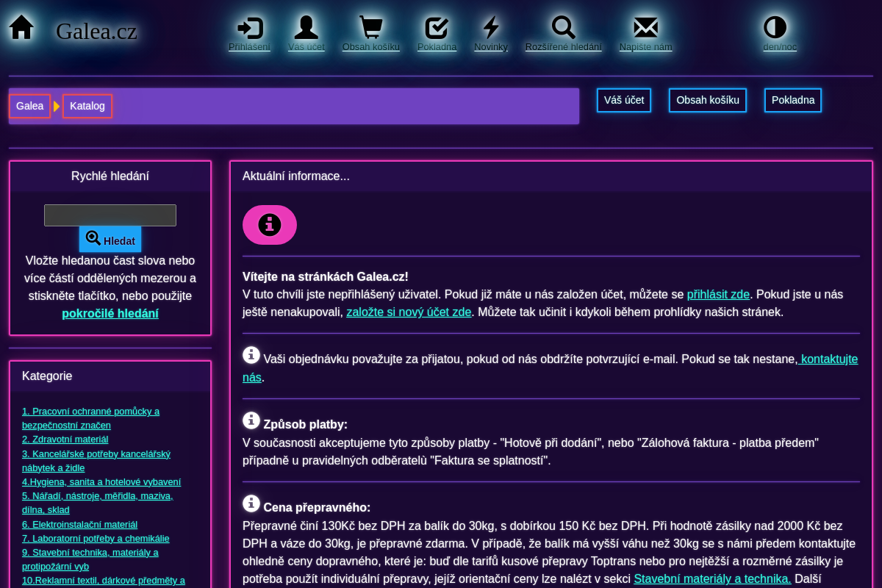Open Novinky lightning bolt icon
Screen dimensions: 882x588
490,28
